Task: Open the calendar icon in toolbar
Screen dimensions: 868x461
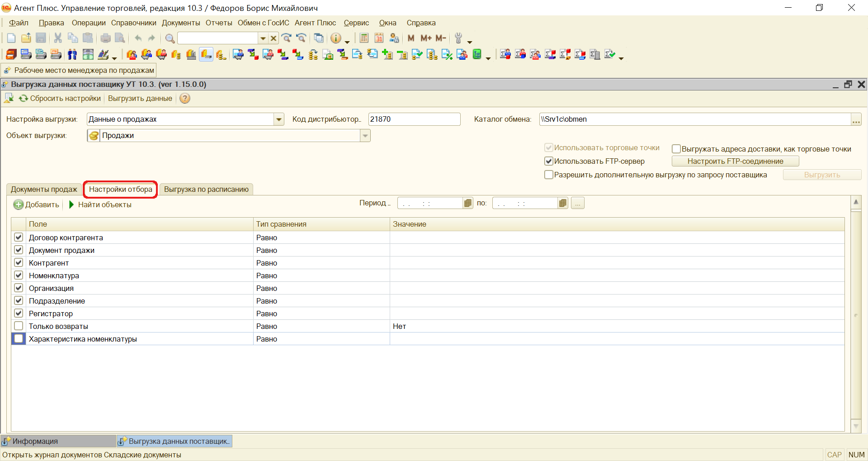Action: (x=379, y=38)
